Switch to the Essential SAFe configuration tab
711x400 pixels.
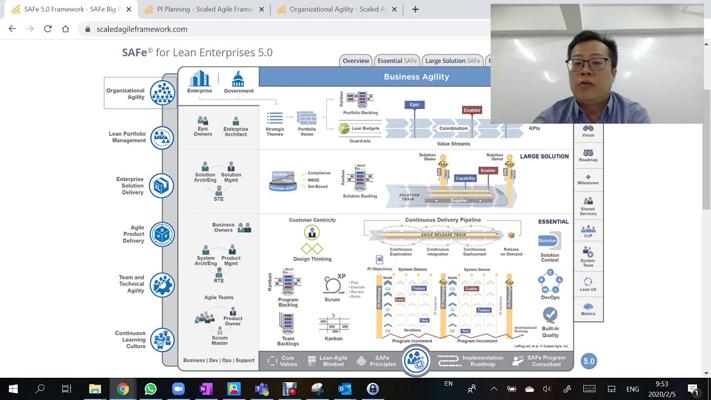(x=397, y=61)
